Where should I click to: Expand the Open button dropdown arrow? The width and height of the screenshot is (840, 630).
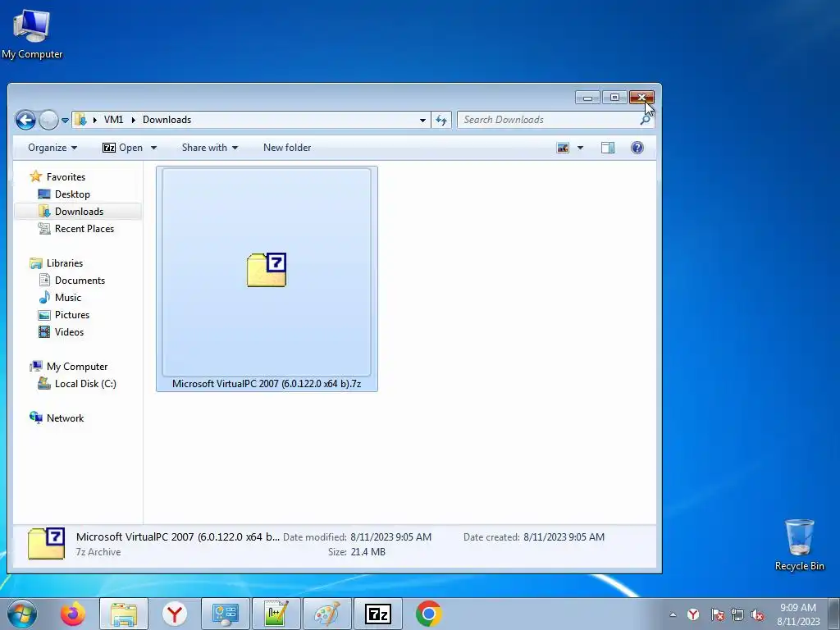(x=153, y=148)
